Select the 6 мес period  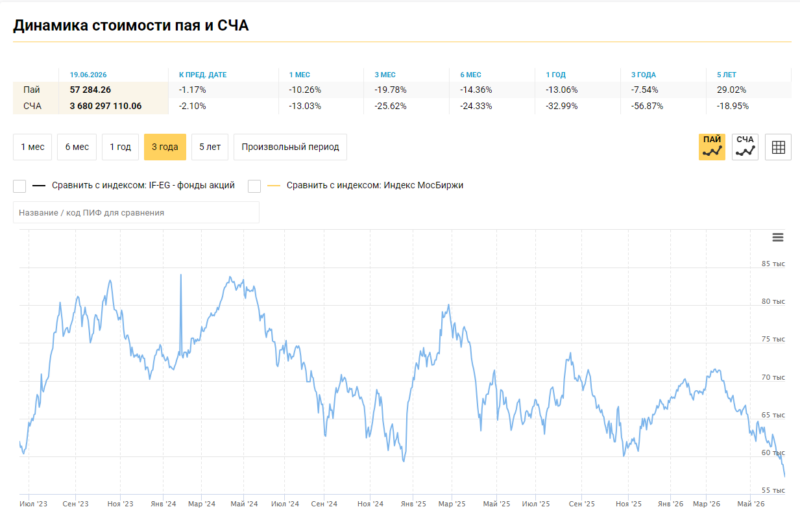77,147
